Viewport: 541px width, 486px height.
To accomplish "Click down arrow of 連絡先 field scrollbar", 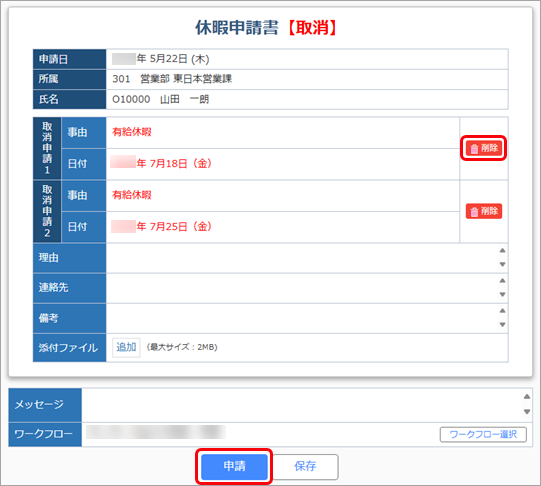I will [502, 294].
